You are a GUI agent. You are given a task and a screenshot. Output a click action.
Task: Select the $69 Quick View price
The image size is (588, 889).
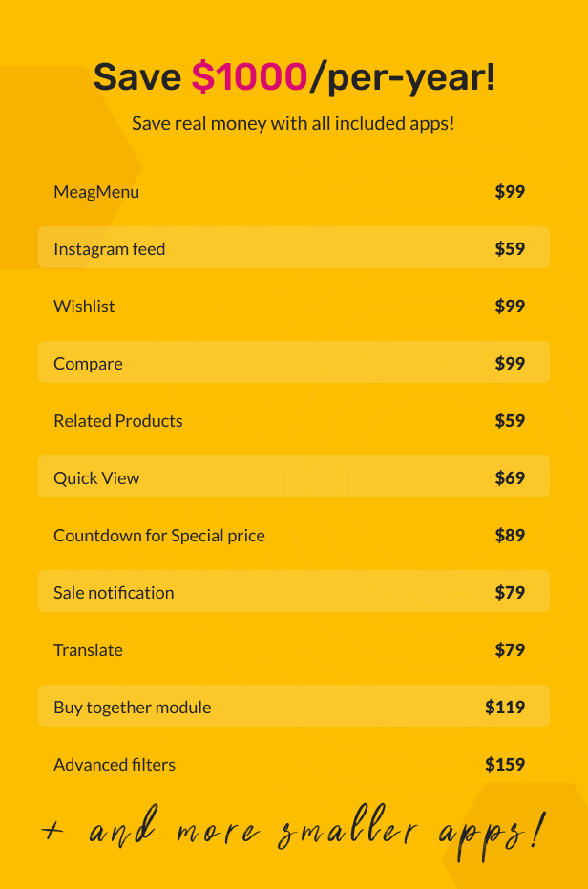[510, 478]
